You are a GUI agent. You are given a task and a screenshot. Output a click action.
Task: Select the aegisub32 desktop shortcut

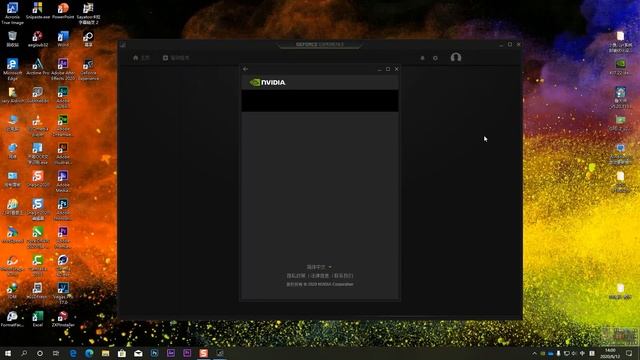tap(38, 39)
